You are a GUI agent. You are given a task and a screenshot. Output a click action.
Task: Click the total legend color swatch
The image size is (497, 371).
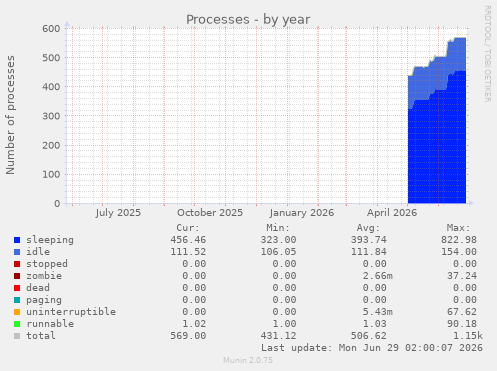coord(17,336)
